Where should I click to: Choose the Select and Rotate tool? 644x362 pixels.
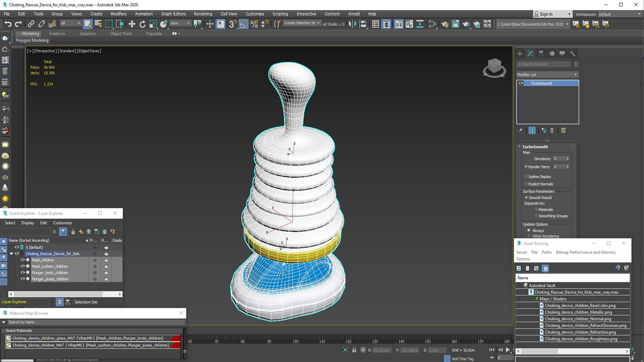pyautogui.click(x=143, y=24)
